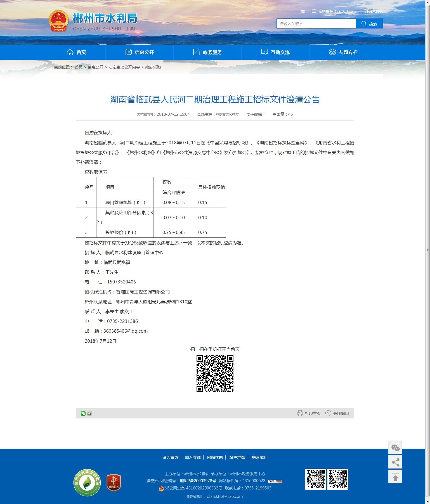
Task: Click the left footer QR code
Action: coord(316,479)
